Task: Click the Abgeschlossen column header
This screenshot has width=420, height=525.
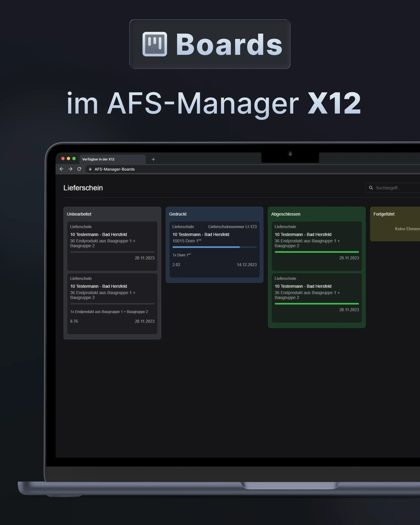Action: [x=286, y=214]
